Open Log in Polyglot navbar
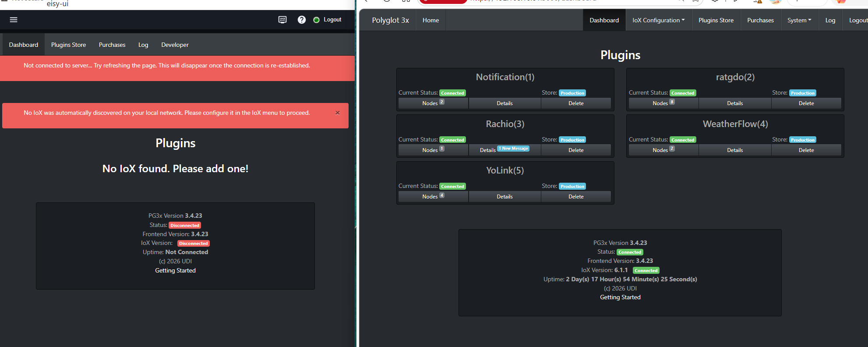 click(830, 20)
